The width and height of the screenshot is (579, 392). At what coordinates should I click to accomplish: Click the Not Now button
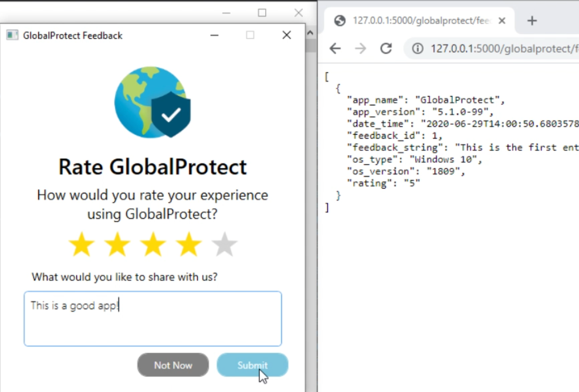click(x=173, y=365)
